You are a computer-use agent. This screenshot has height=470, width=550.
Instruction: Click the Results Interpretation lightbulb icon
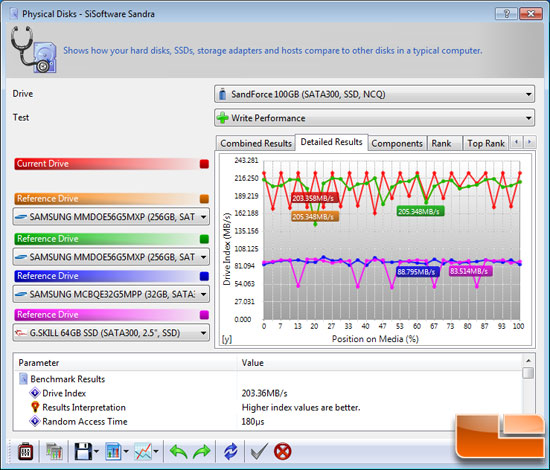[x=35, y=407]
